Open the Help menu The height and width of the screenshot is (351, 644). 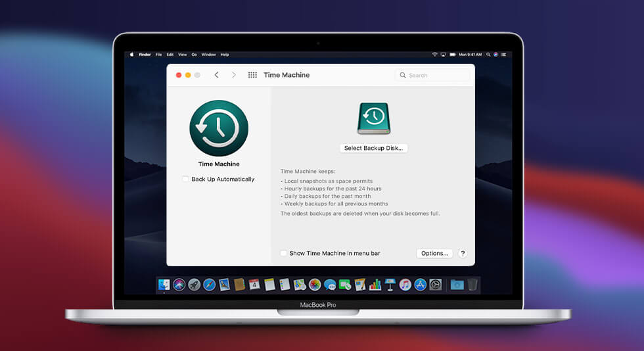(225, 55)
